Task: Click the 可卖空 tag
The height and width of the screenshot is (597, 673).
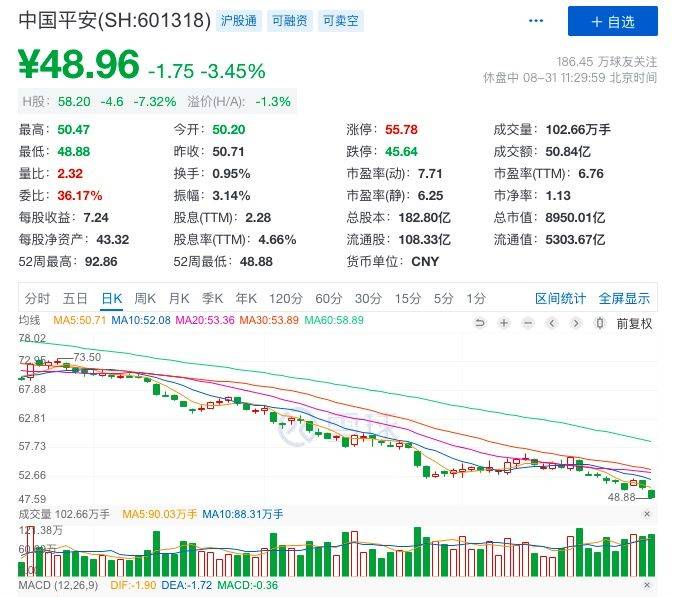Action: 341,21
